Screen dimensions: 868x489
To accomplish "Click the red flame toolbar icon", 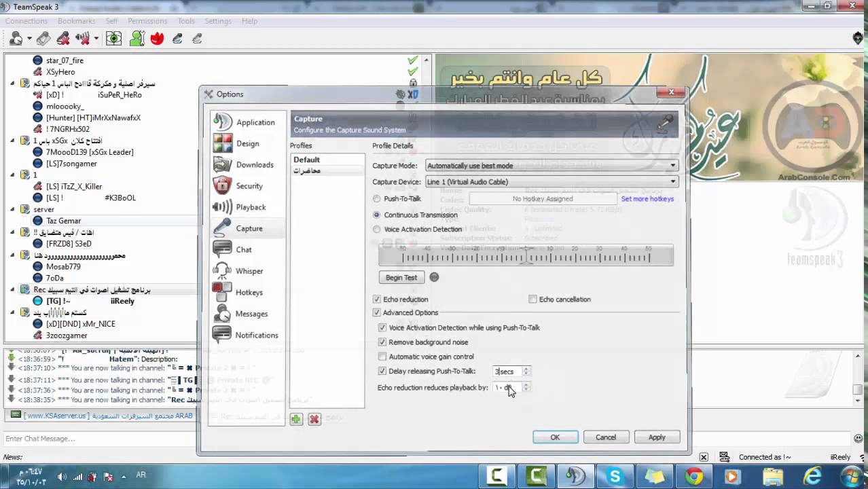I will click(x=157, y=39).
